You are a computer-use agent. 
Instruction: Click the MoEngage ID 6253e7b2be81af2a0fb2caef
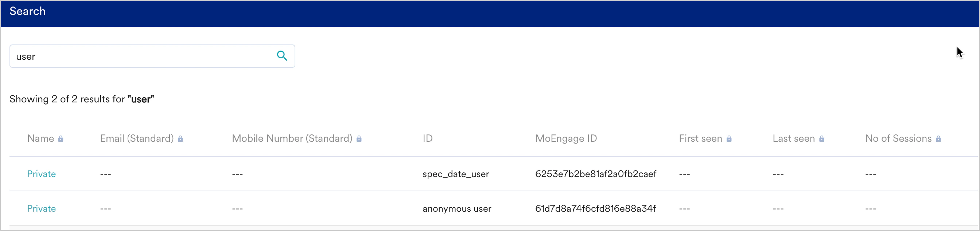[595, 174]
